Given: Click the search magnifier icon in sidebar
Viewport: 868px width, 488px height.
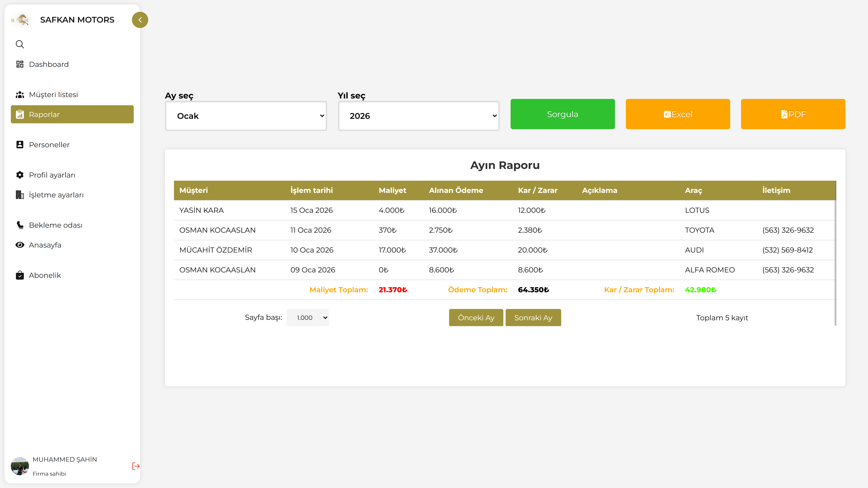Looking at the screenshot, I should click(20, 44).
